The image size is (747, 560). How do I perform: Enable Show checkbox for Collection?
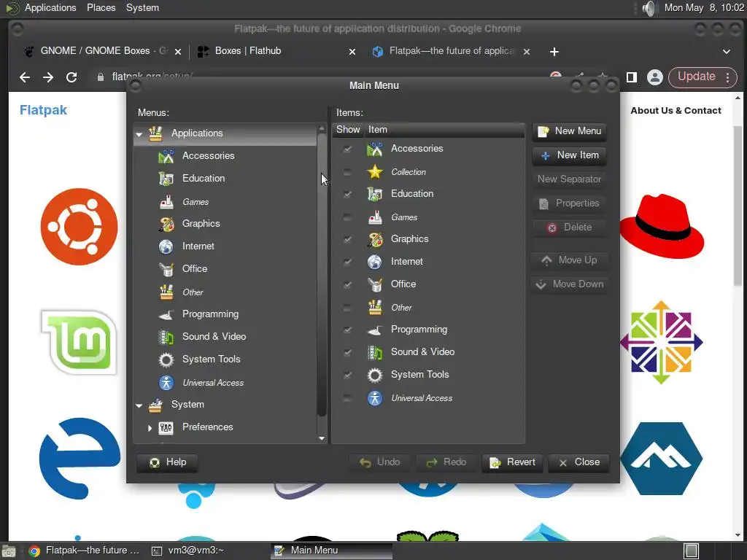tap(347, 172)
